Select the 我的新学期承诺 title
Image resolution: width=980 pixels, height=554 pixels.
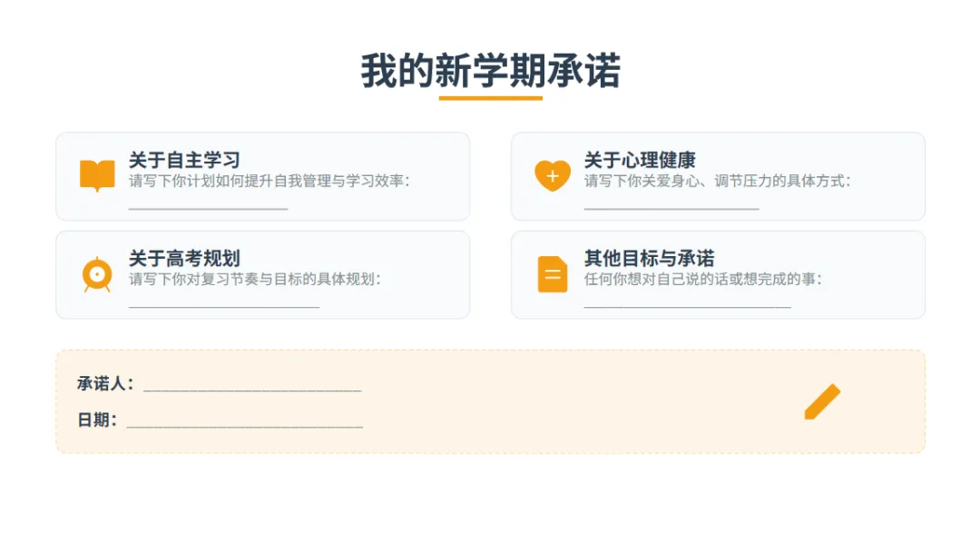tap(491, 70)
